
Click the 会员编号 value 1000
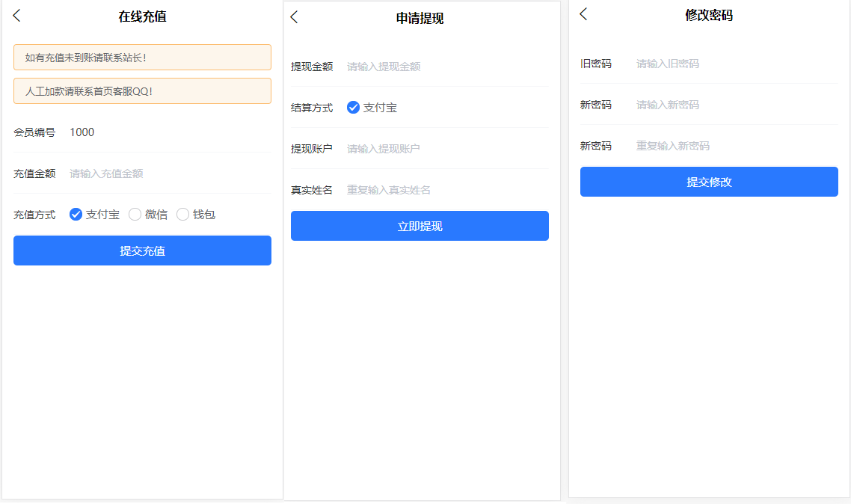(82, 132)
